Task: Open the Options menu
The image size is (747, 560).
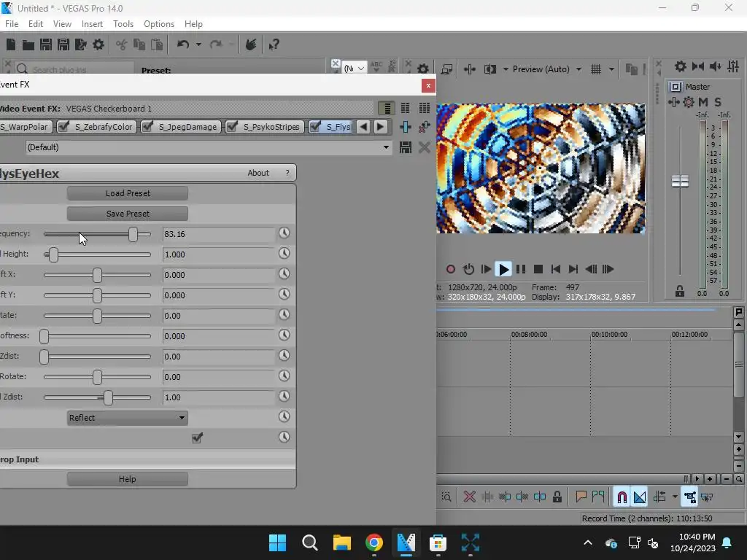Action: pos(158,24)
